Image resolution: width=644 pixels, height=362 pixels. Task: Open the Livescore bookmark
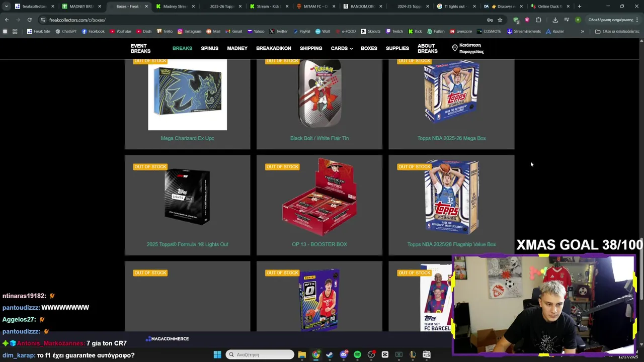coord(460,31)
